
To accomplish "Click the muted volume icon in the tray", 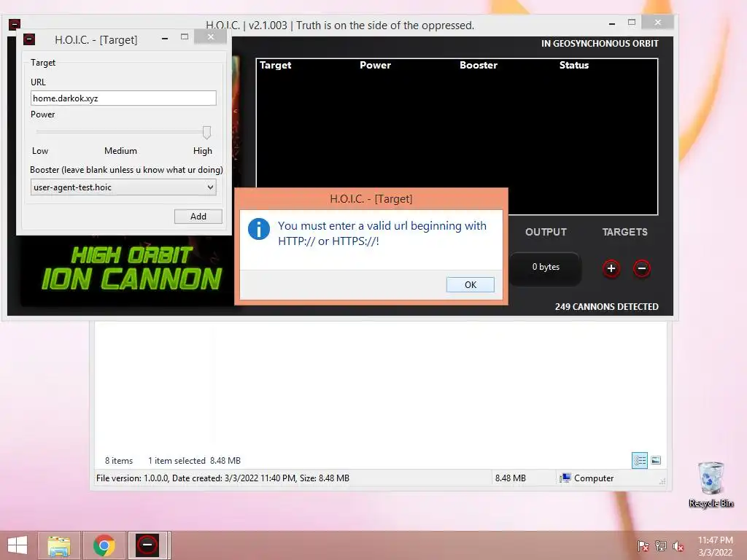I will point(678,546).
